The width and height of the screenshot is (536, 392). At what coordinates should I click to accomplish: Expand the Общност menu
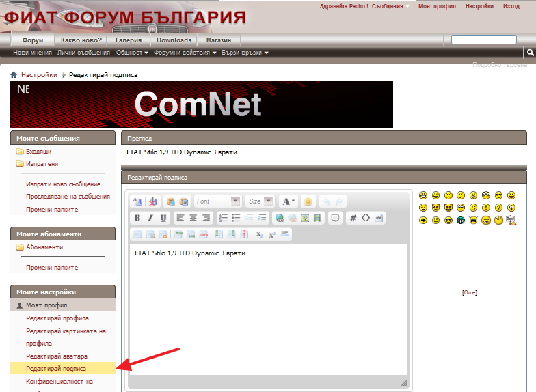(x=132, y=53)
